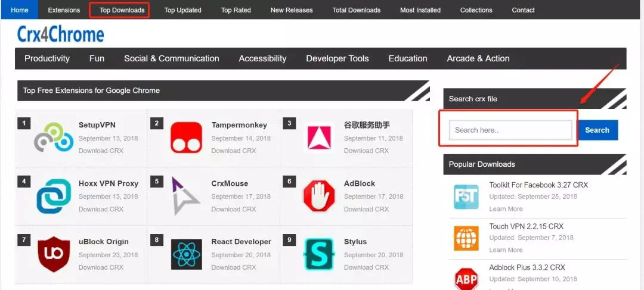Click Learn More under Touch VPN
The height and width of the screenshot is (290, 644).
(x=506, y=250)
